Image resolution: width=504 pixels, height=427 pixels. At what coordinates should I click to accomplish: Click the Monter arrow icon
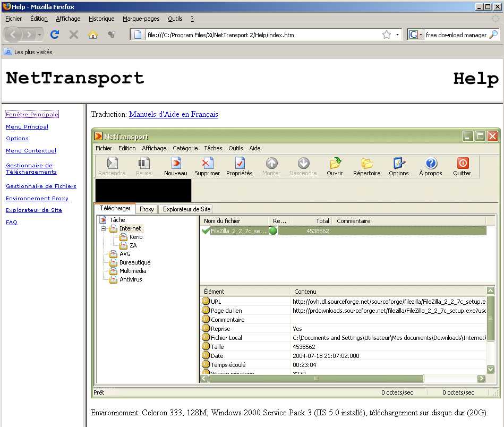click(x=271, y=164)
